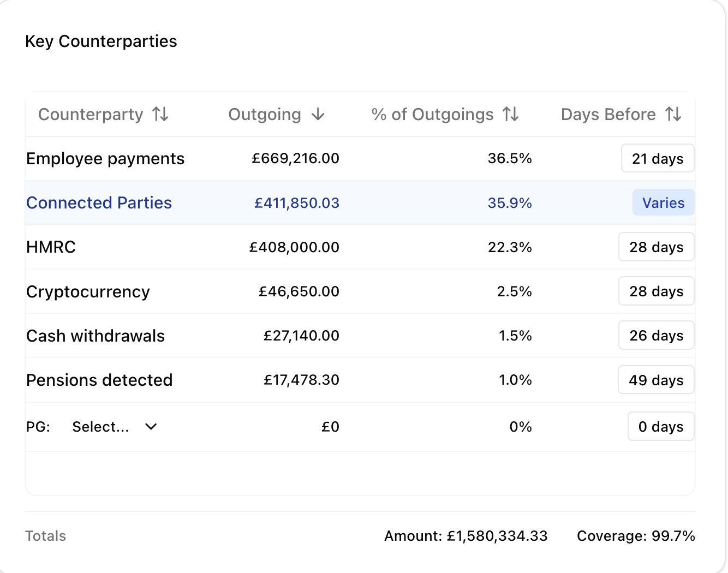
Task: Toggle percentage column sorting
Action: pos(511,114)
